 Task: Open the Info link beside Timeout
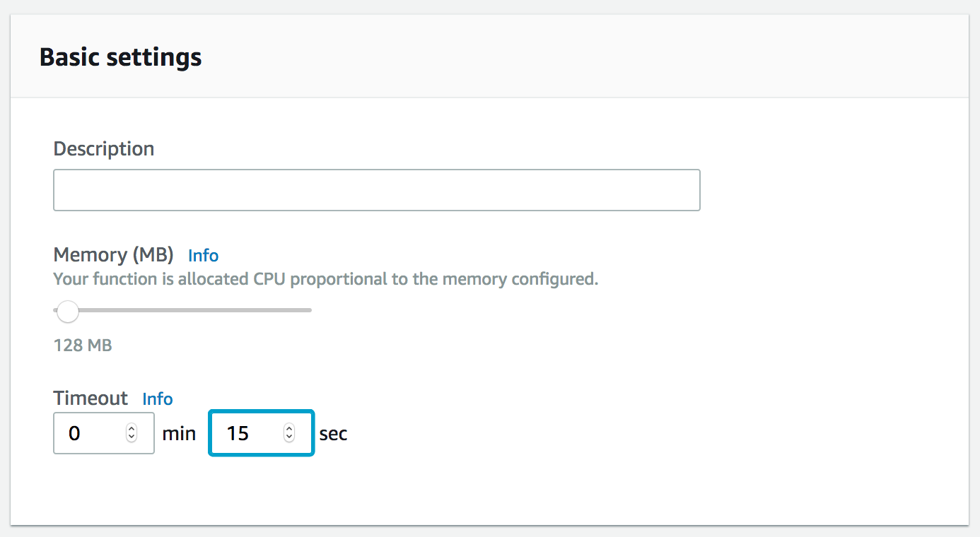point(158,399)
